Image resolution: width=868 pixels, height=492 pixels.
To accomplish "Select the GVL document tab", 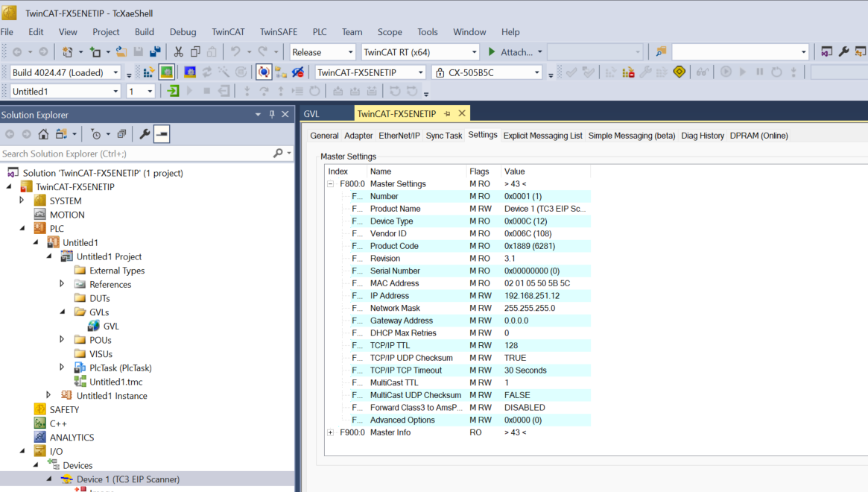I will pyautogui.click(x=311, y=114).
